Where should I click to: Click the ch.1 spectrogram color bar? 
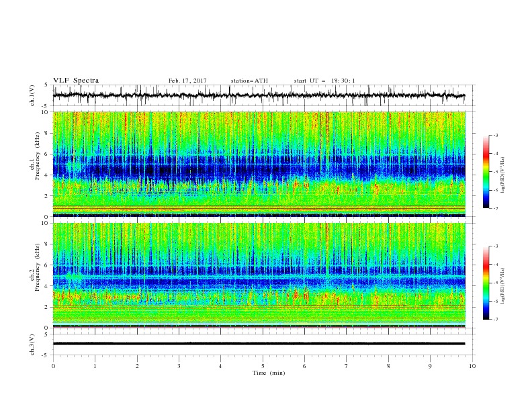click(x=486, y=172)
